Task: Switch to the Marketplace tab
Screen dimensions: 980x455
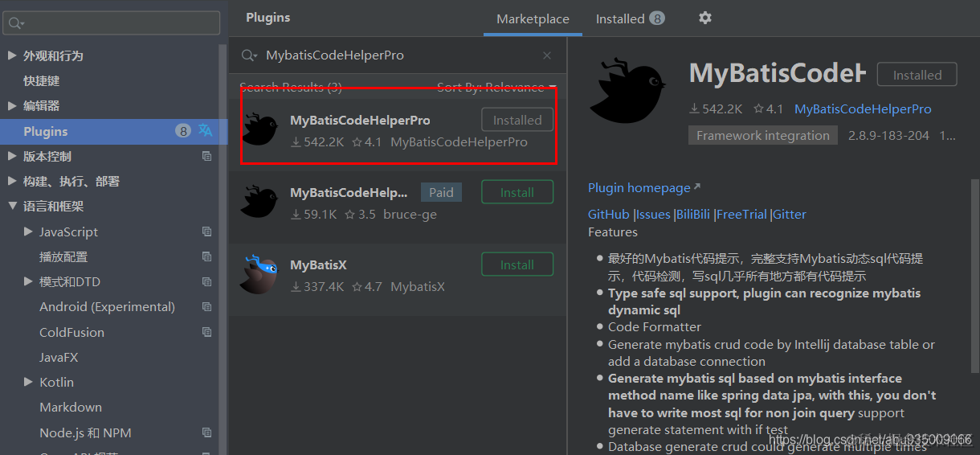Action: pyautogui.click(x=533, y=18)
